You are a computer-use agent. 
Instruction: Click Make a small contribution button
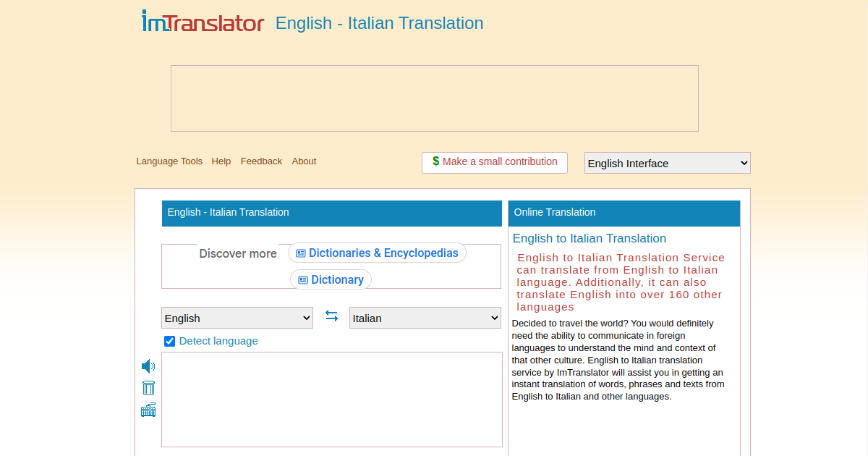(495, 162)
